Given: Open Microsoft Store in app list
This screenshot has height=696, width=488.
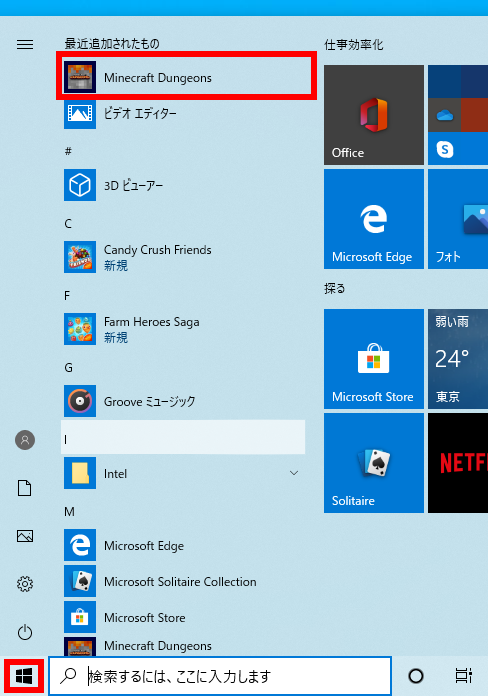Looking at the screenshot, I should tap(183, 617).
